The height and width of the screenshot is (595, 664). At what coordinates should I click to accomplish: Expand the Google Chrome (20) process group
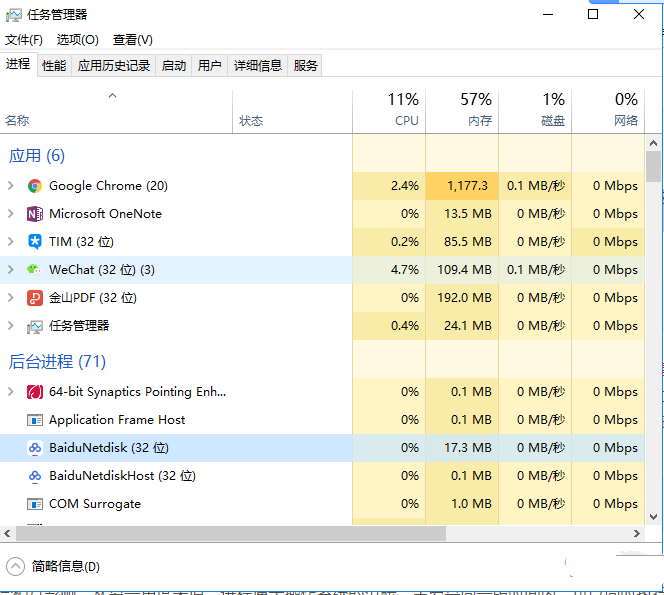coord(11,185)
